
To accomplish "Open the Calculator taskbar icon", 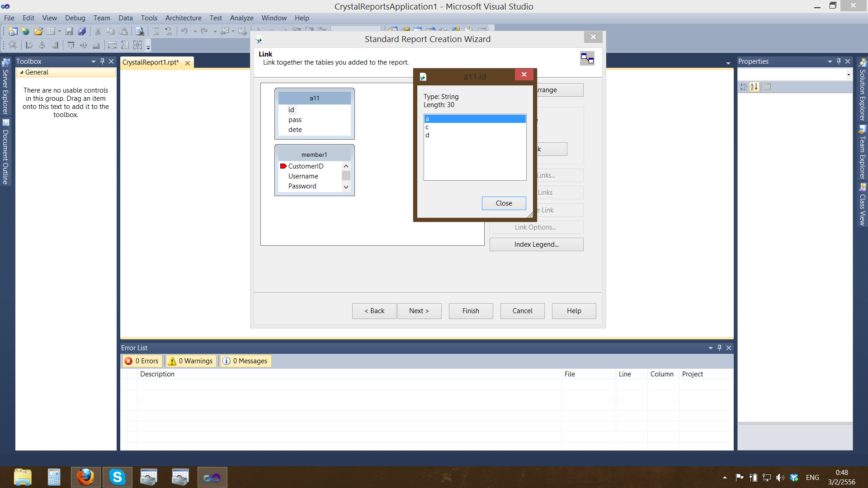I will (x=54, y=477).
